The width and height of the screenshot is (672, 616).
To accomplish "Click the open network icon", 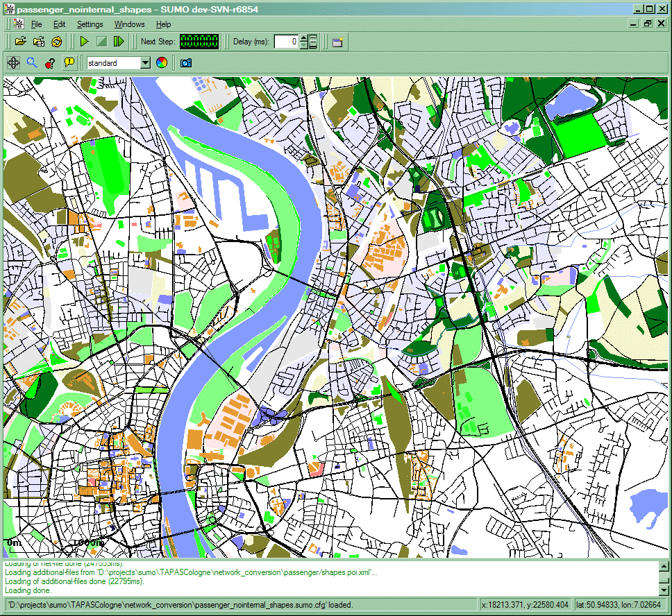I will point(39,42).
